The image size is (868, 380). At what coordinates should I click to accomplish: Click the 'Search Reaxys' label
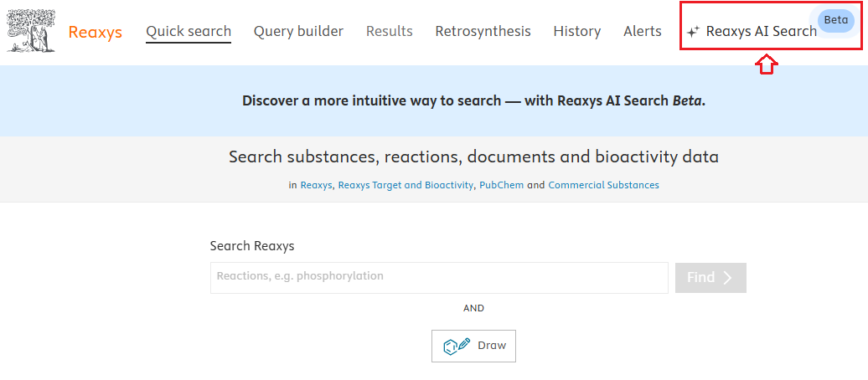pyautogui.click(x=252, y=246)
